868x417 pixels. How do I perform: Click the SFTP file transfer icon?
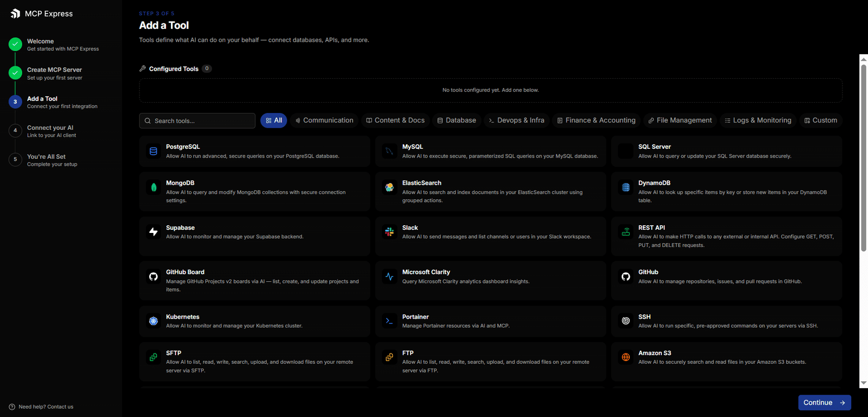[x=154, y=357]
